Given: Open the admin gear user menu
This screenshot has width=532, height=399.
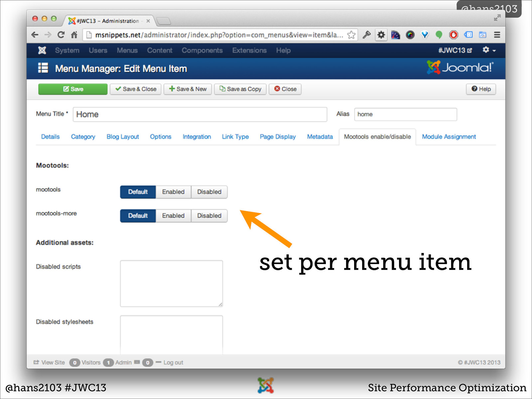Looking at the screenshot, I should coord(489,50).
